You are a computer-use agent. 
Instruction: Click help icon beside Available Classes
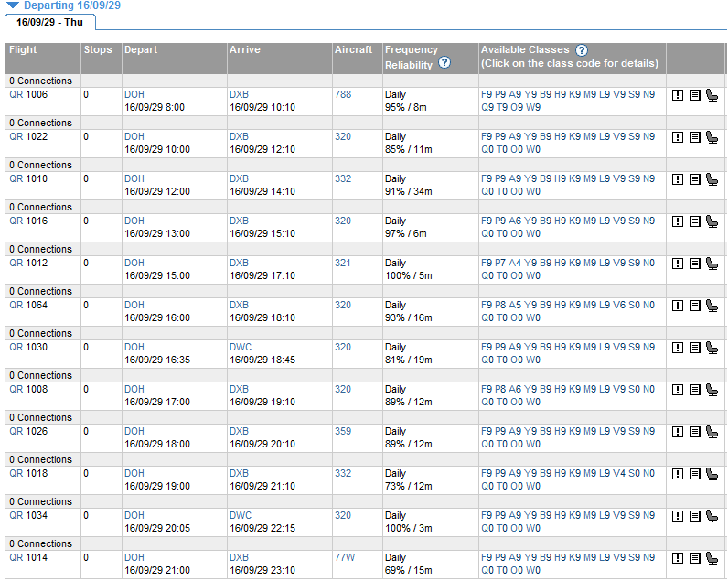pyautogui.click(x=581, y=49)
